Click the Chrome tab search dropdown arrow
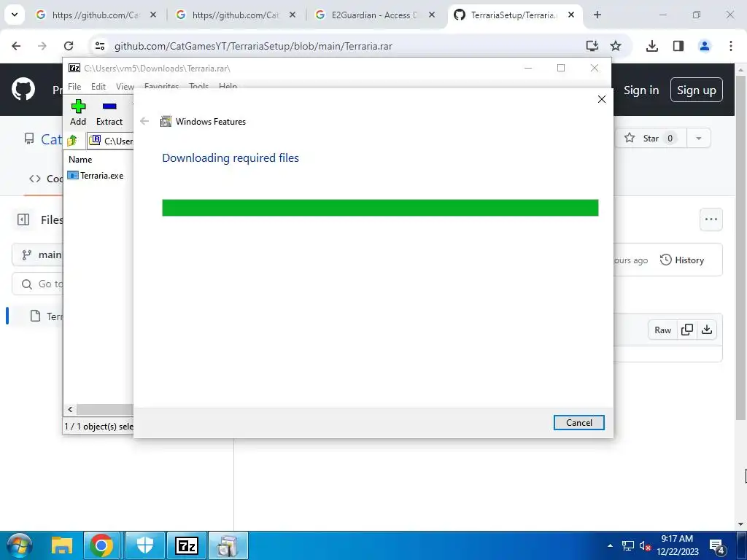 (x=15, y=15)
